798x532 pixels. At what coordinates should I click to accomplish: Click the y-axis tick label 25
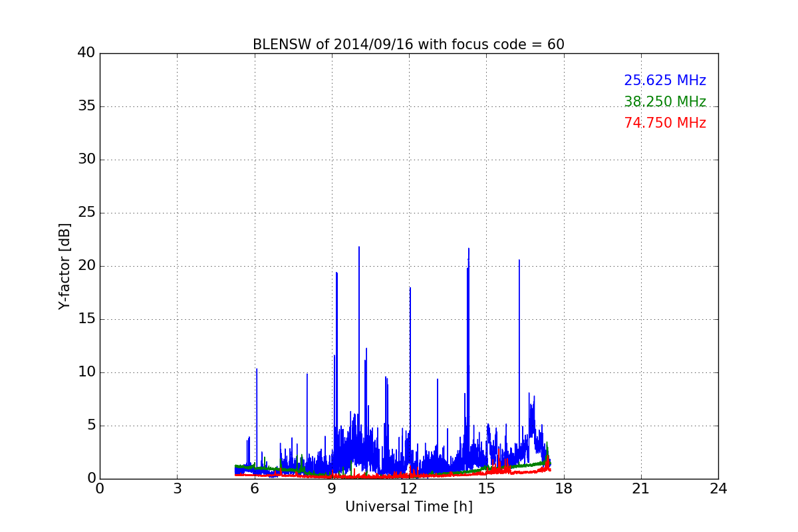click(86, 213)
